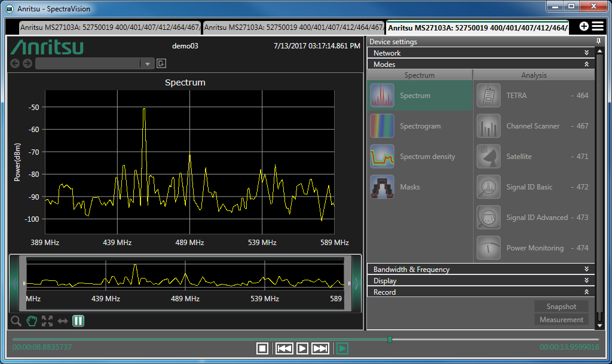Pin the Device settings panel
The height and width of the screenshot is (364, 612).
[598, 41]
